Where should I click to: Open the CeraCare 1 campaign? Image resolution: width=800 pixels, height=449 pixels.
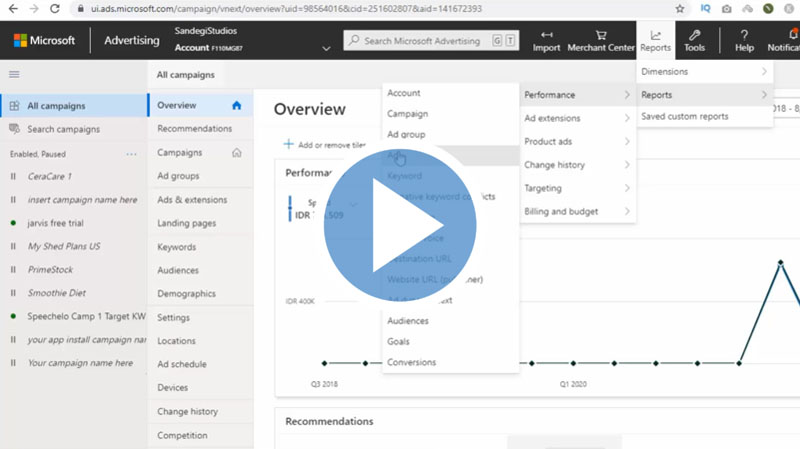click(49, 176)
